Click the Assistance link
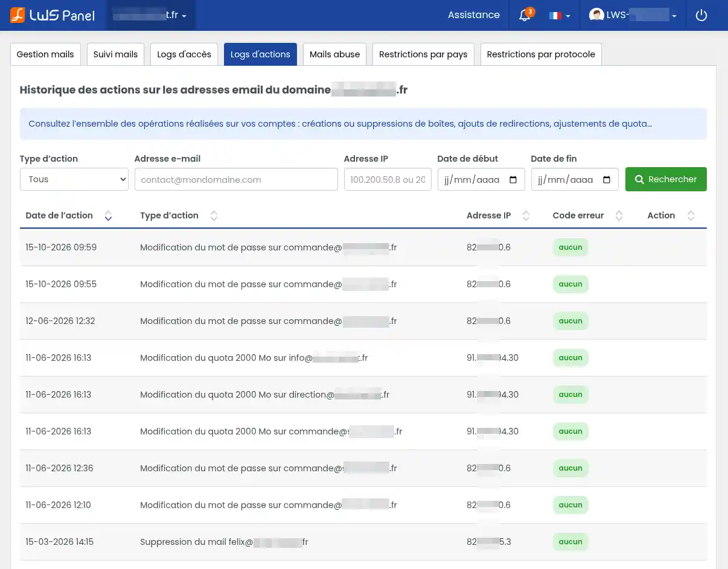Screen dimensions: 728x569 point(474,15)
